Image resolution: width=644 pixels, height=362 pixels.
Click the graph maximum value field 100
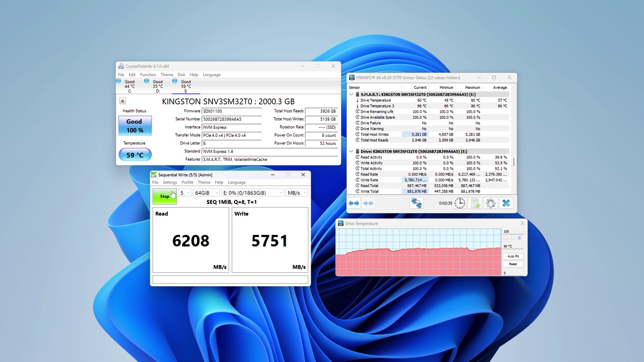[513, 232]
